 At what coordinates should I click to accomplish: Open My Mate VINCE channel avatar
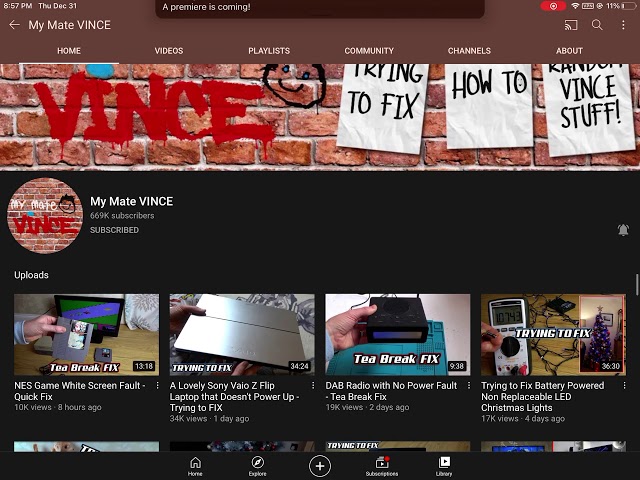45,216
